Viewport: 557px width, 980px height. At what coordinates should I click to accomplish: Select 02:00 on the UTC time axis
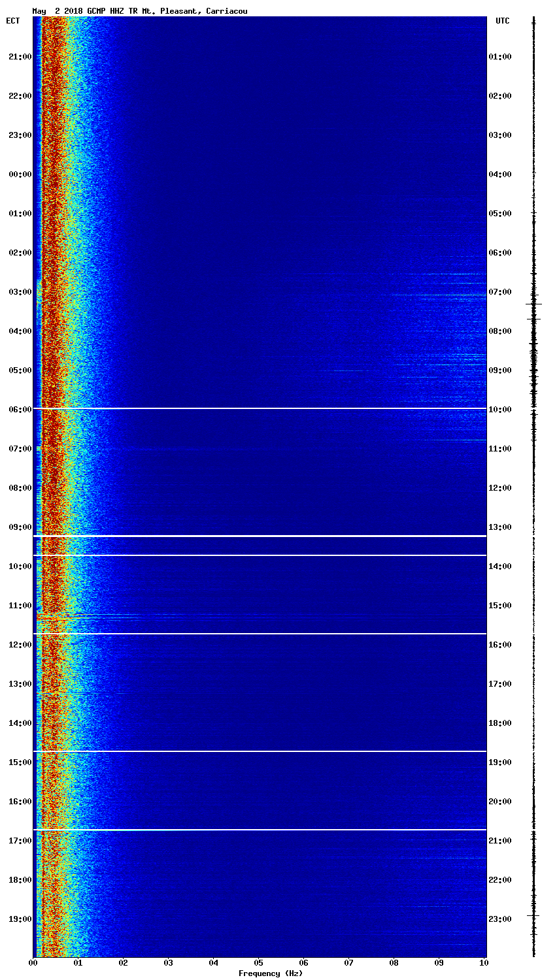click(500, 96)
